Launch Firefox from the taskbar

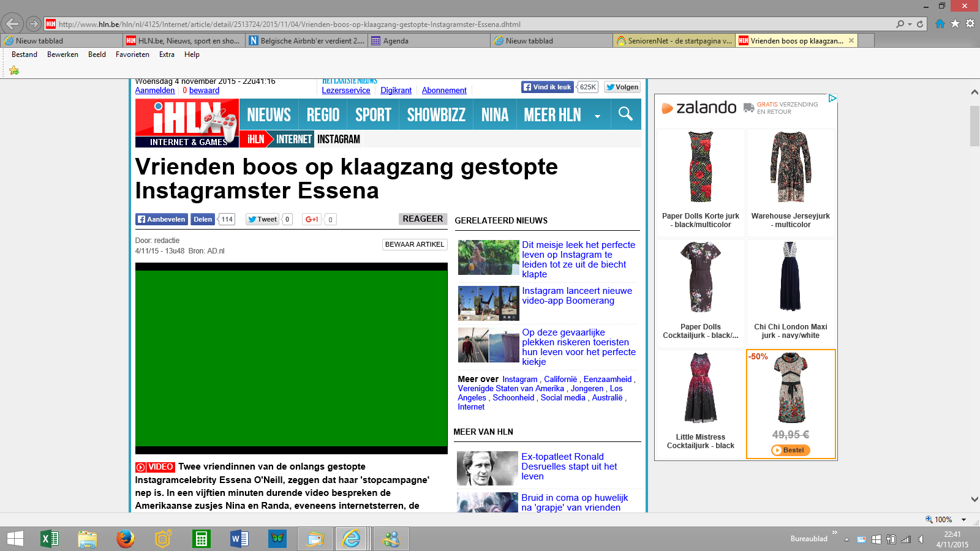click(125, 539)
